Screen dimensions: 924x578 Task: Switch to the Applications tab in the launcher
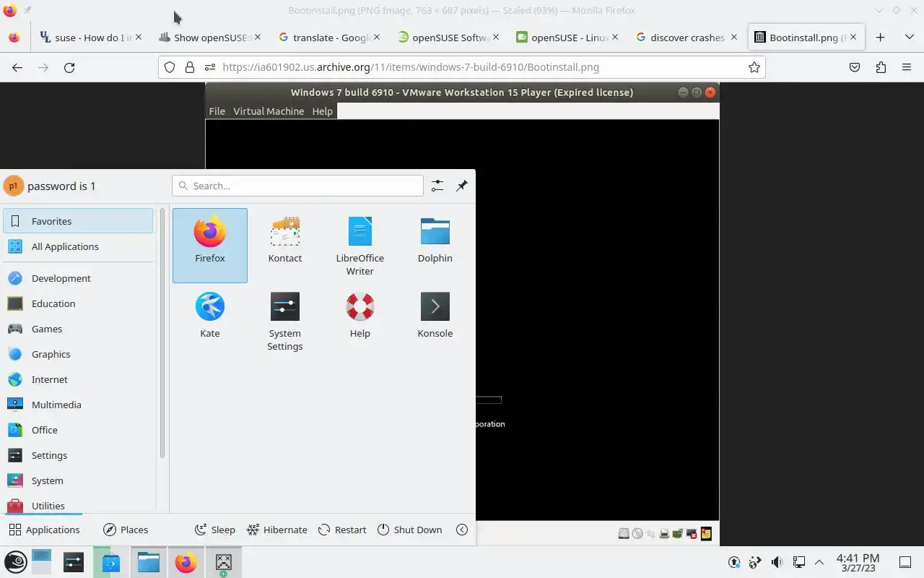(44, 530)
